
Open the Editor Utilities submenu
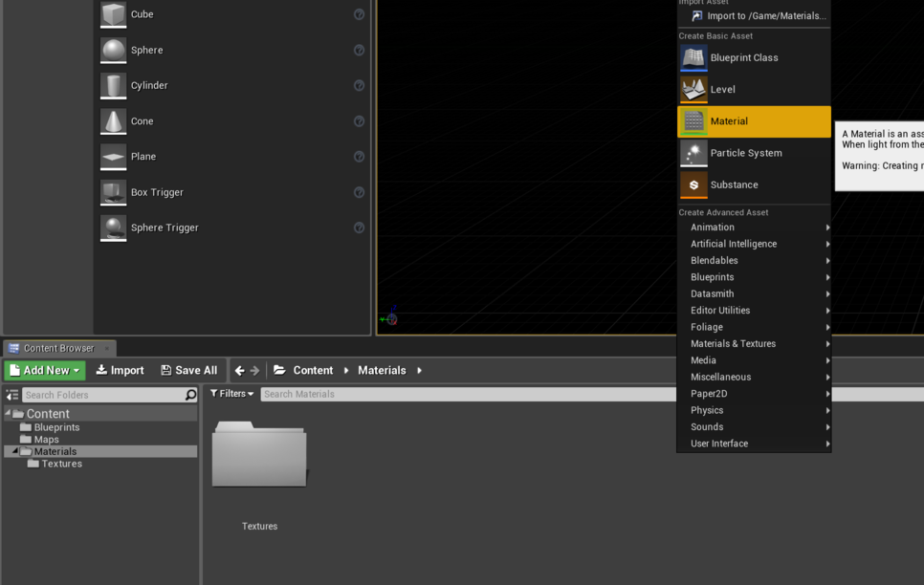(755, 311)
